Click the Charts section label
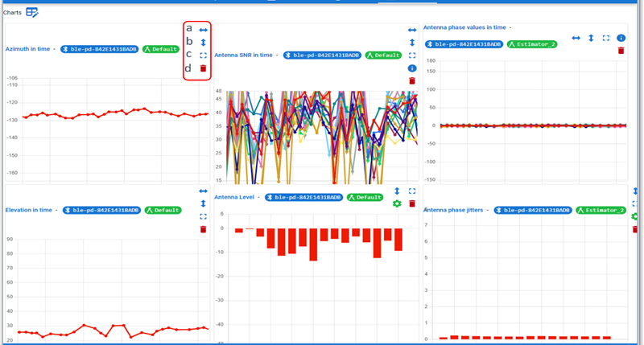644x345 pixels. (12, 13)
